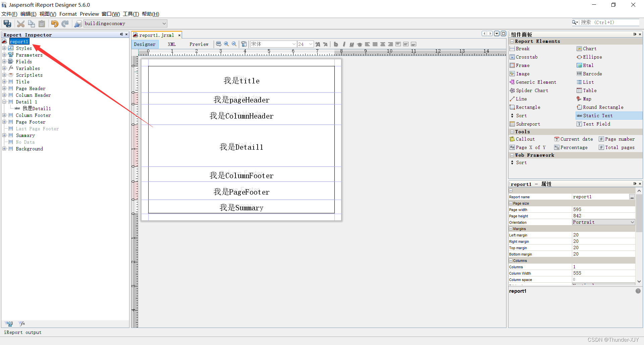Screen dimensions: 644x345
Task: Click the Redo arrow icon
Action: 65,23
